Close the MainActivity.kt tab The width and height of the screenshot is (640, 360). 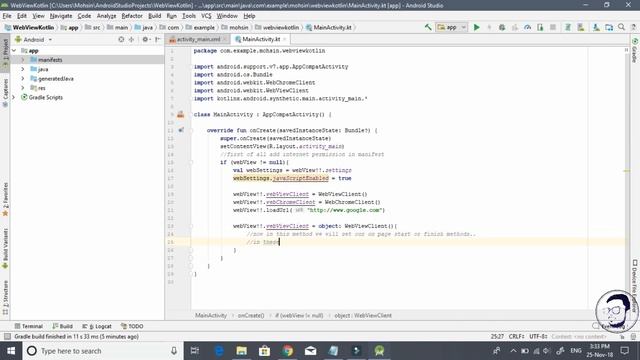(x=285, y=39)
